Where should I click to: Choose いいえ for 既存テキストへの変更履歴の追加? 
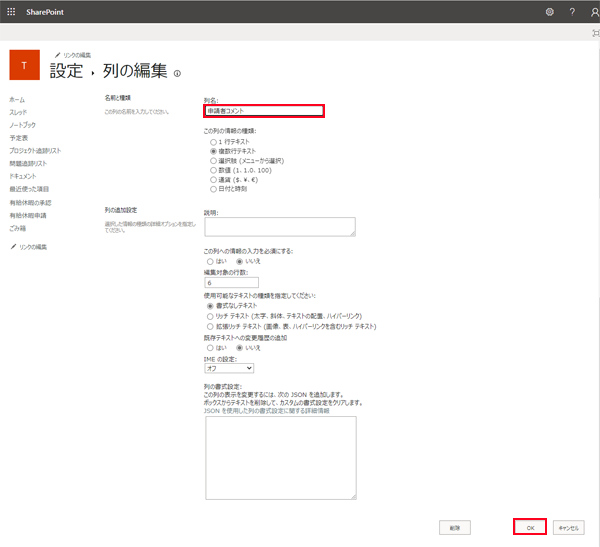(240, 348)
